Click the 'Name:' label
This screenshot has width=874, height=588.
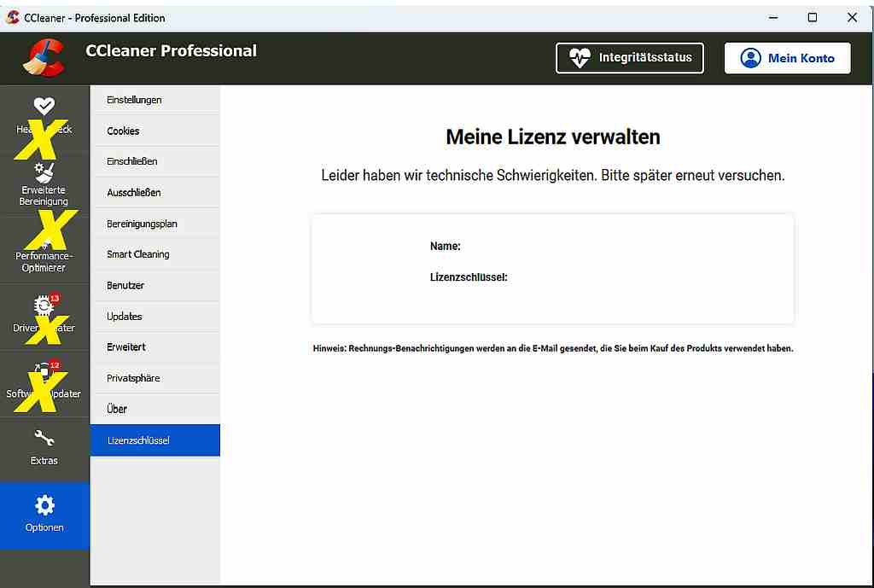pos(445,246)
